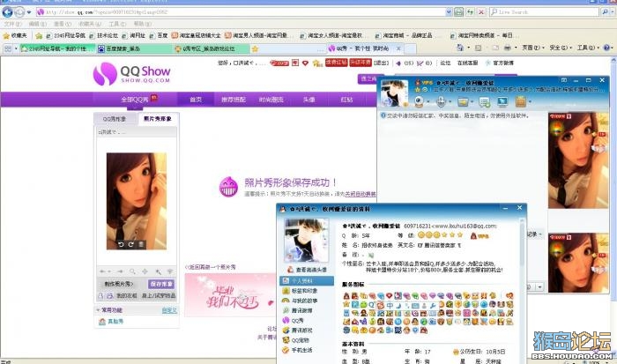Open the 技术论坛 bookmark
Screen dimensions: 617x364
[x=103, y=36]
